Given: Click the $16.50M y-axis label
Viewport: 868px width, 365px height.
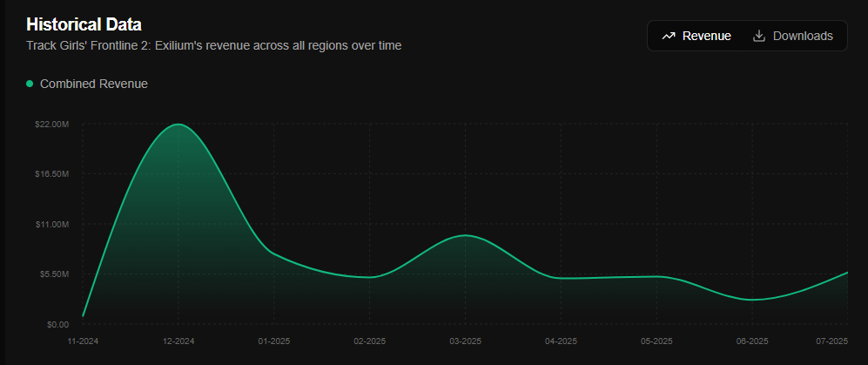Looking at the screenshot, I should point(51,174).
